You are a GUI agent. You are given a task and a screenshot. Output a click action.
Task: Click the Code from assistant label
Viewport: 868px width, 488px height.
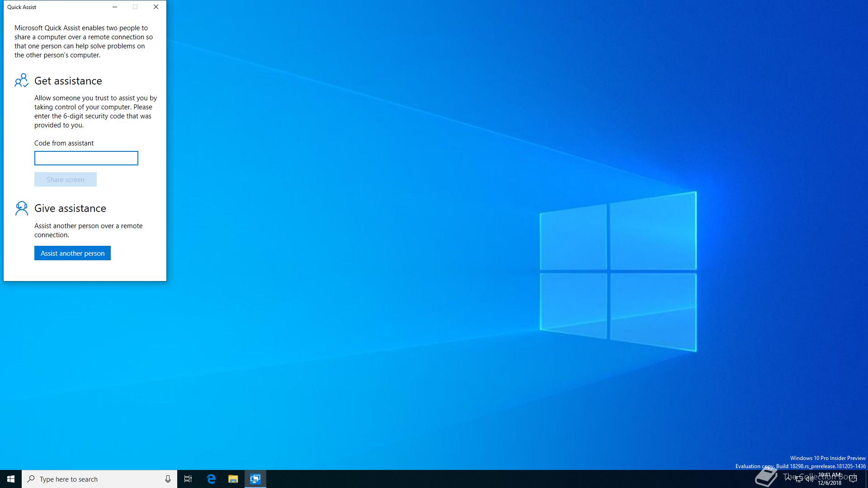(x=64, y=143)
